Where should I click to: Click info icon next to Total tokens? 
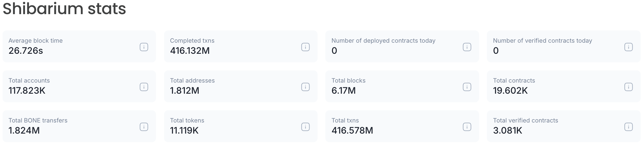tap(305, 127)
